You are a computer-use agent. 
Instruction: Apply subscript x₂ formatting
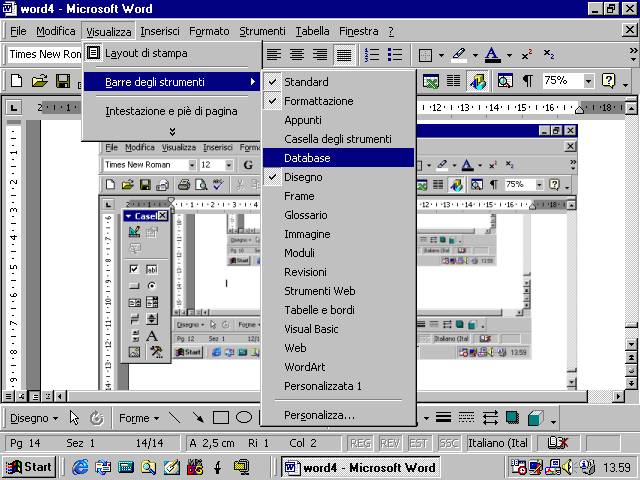[549, 54]
